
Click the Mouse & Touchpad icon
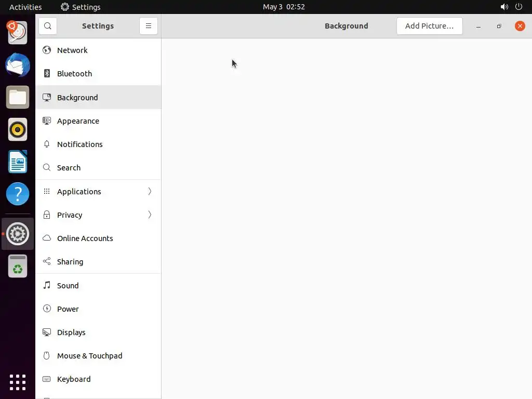pos(47,355)
